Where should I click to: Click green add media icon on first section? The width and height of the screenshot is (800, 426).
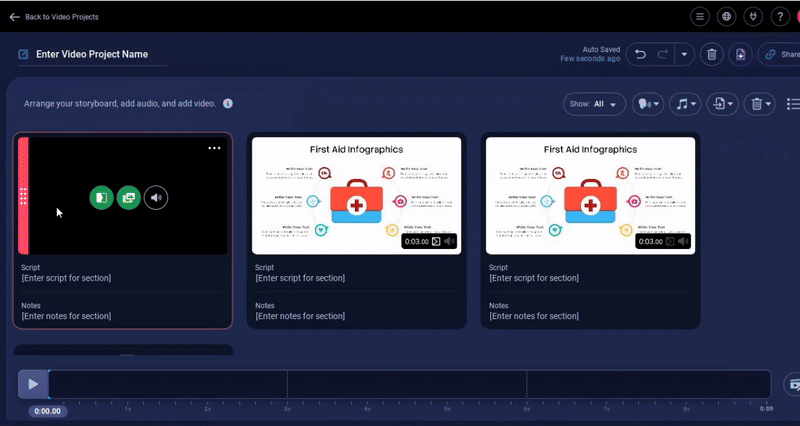[x=128, y=198]
